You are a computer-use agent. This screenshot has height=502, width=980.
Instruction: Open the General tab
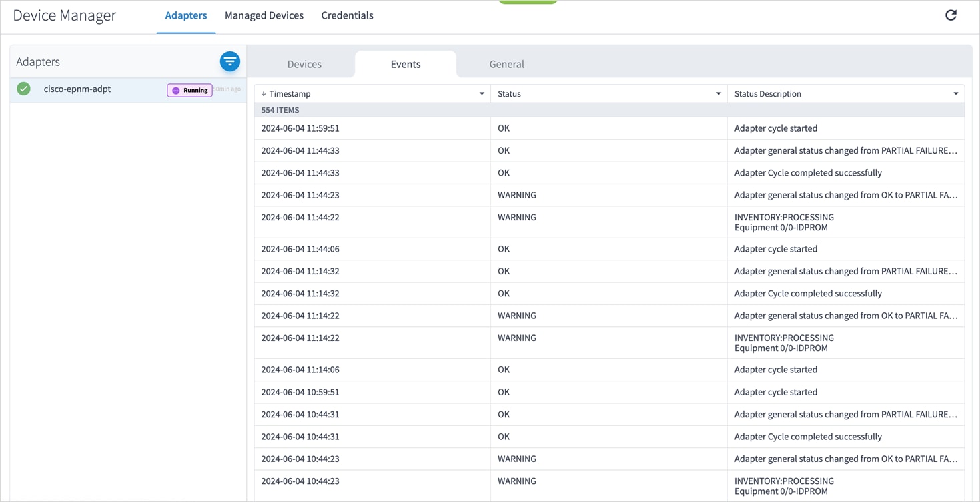pyautogui.click(x=506, y=63)
